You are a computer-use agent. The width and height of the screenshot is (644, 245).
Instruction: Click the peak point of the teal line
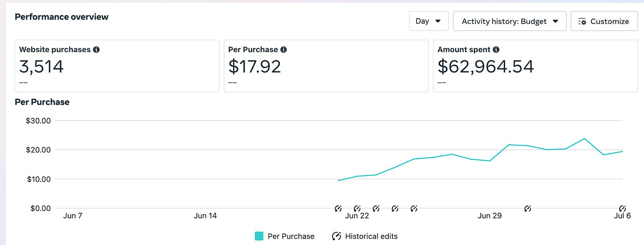click(585, 139)
